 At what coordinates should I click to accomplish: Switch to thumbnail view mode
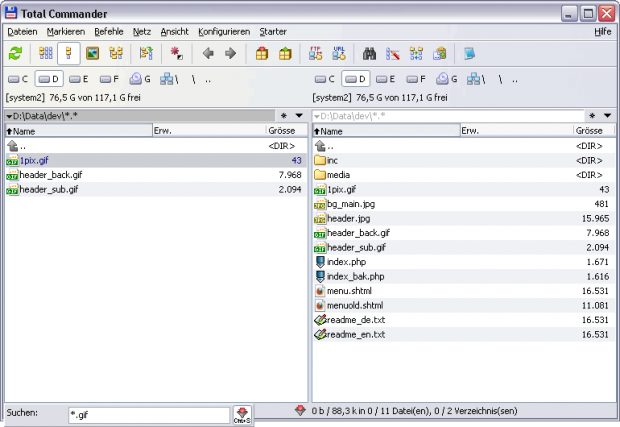pyautogui.click(x=92, y=53)
